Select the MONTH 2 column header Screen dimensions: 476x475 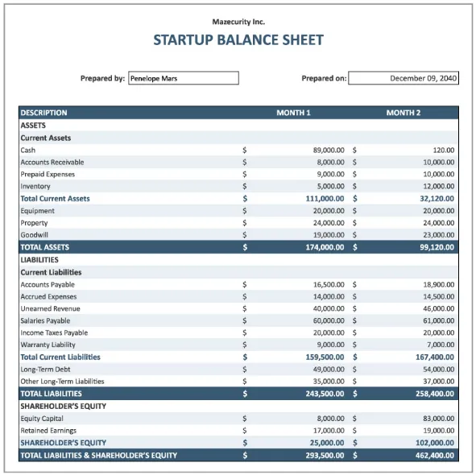[x=404, y=113]
